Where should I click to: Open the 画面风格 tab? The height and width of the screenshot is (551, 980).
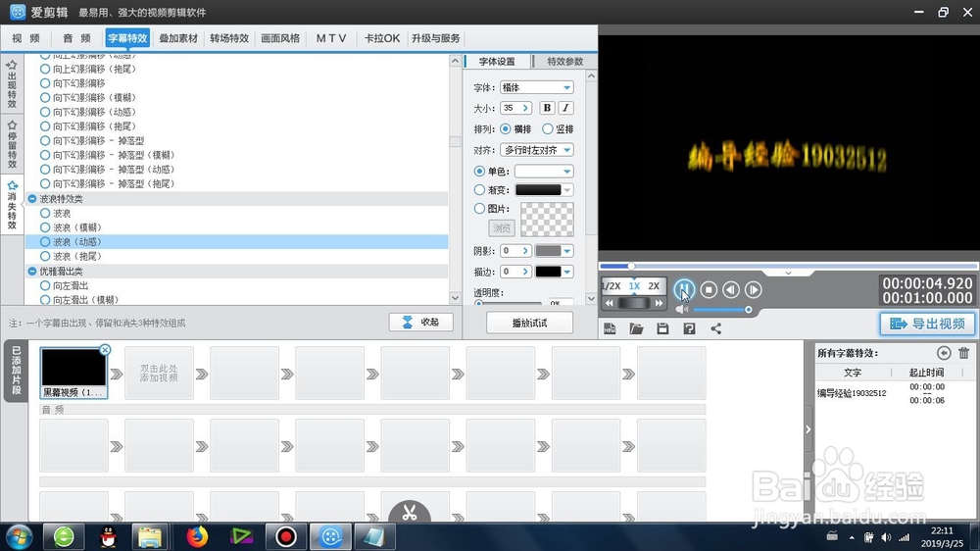(280, 38)
